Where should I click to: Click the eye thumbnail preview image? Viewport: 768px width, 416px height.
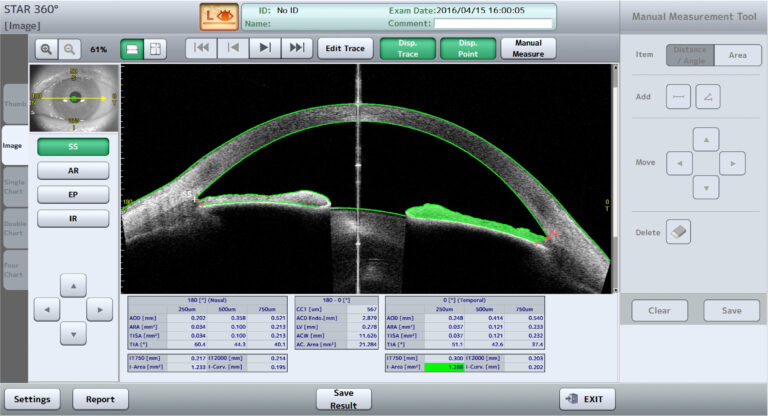point(73,98)
